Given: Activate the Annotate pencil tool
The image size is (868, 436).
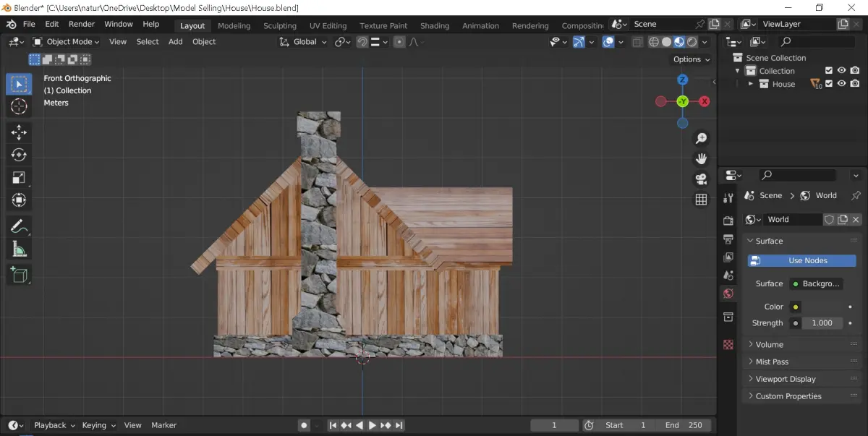Looking at the screenshot, I should click(19, 226).
